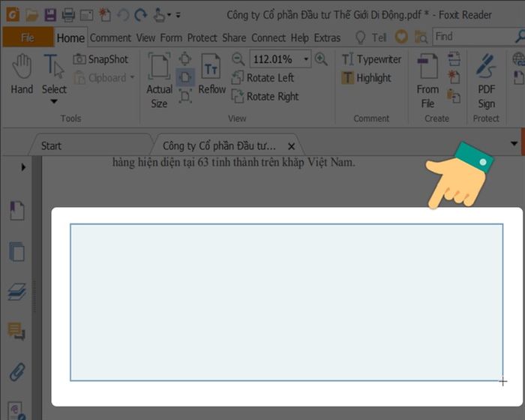Click the create new PDF starburst icon in the title bar
The image size is (525, 420).
105,15
